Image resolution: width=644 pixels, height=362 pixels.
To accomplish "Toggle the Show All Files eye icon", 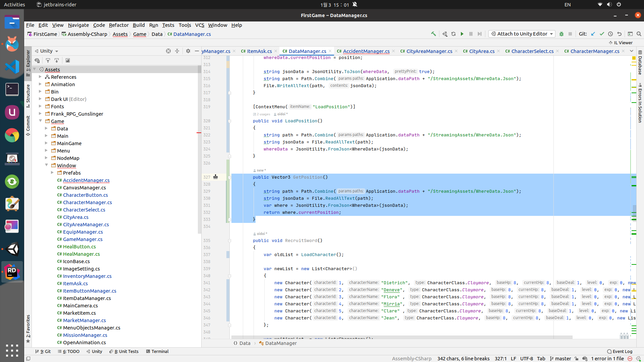I will pos(37,60).
